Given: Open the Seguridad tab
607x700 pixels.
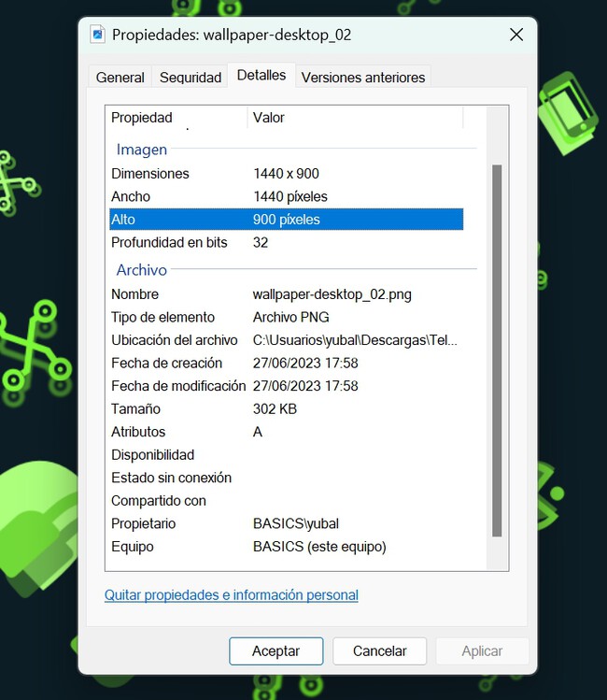Looking at the screenshot, I should pyautogui.click(x=191, y=78).
